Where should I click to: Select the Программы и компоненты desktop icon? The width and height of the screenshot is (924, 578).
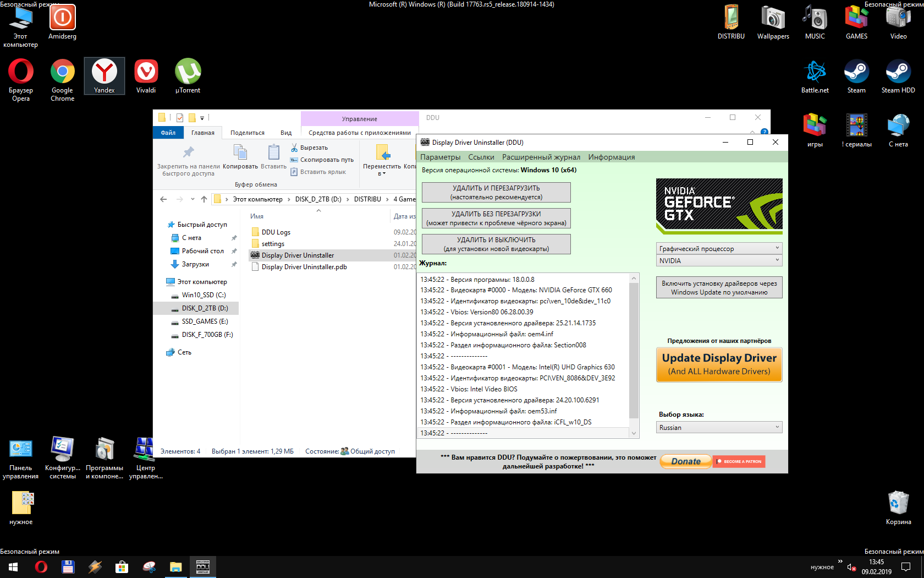105,457
